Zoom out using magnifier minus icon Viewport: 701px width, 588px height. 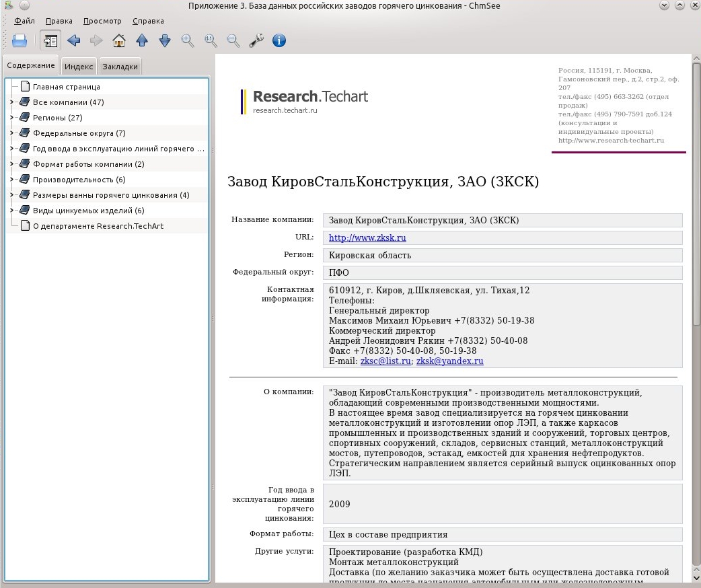click(x=233, y=40)
